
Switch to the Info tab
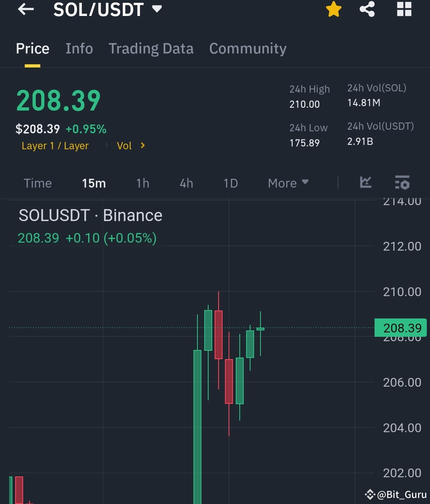click(x=79, y=48)
